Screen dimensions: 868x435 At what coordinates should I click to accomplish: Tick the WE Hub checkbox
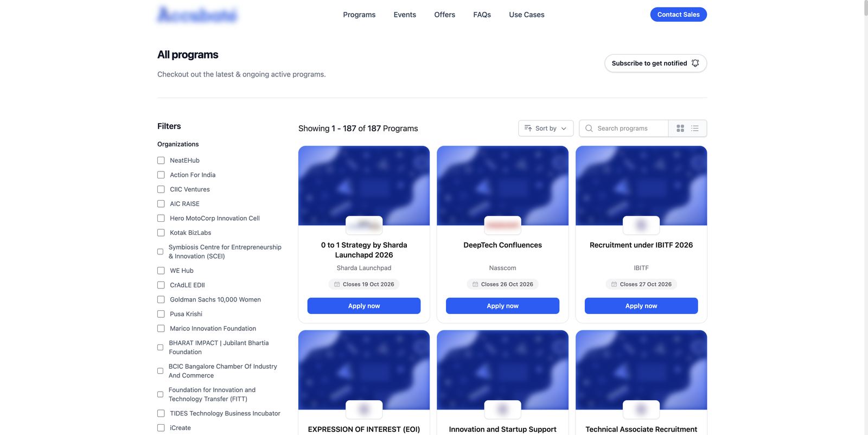(161, 271)
